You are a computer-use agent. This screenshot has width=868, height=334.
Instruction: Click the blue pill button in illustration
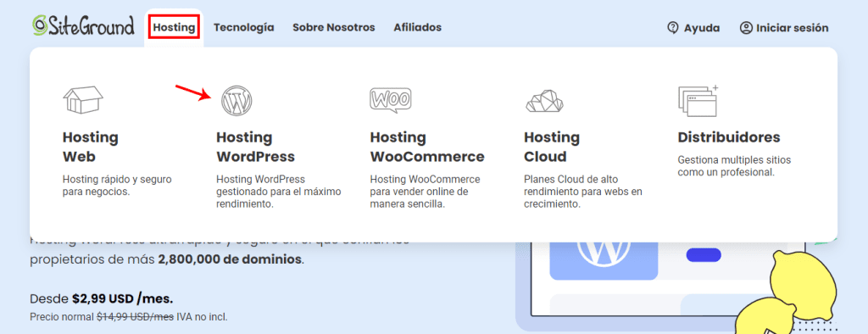pos(704,255)
